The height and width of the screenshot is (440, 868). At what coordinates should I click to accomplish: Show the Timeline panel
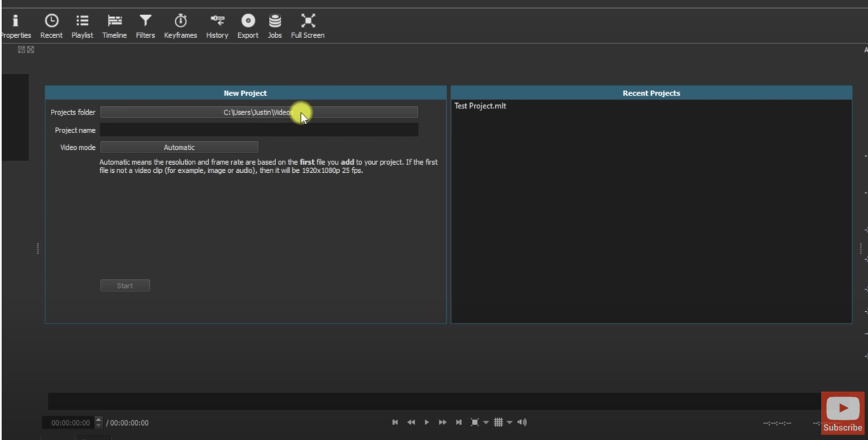[114, 25]
